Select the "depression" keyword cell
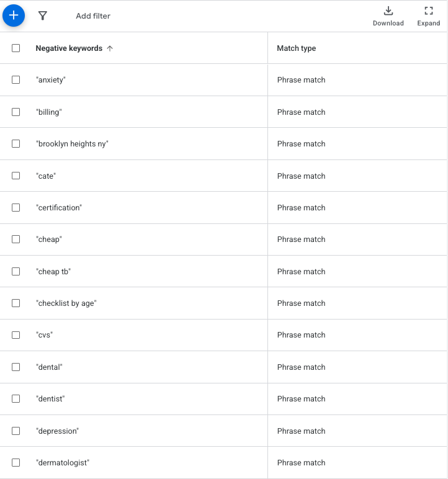 pyautogui.click(x=58, y=431)
